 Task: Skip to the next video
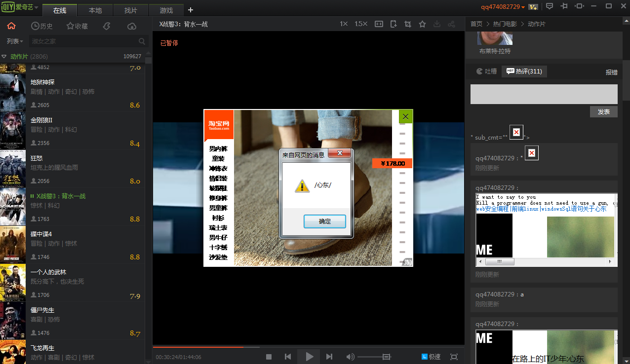click(x=329, y=357)
